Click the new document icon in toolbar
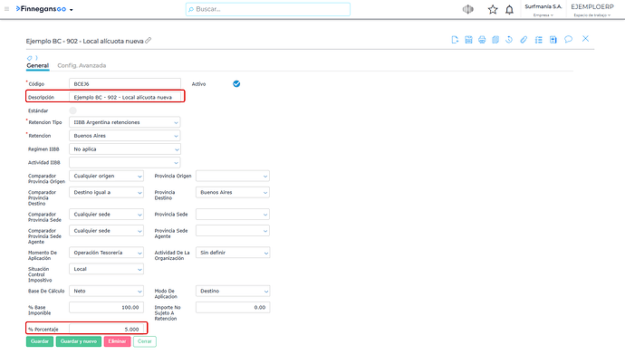 (455, 40)
